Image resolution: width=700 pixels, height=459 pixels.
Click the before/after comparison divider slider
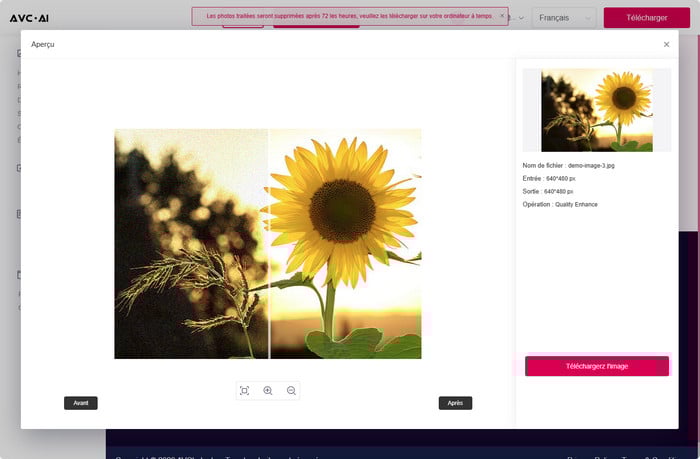pyautogui.click(x=269, y=244)
